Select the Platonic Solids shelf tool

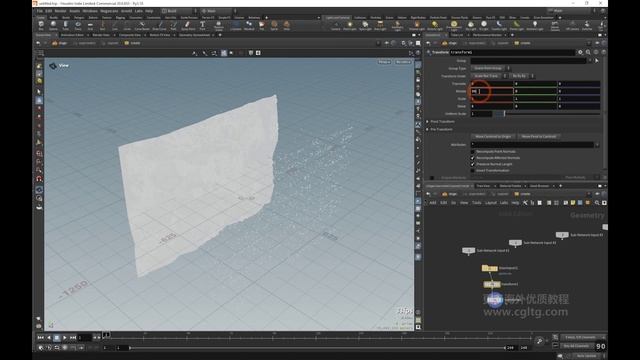219,25
